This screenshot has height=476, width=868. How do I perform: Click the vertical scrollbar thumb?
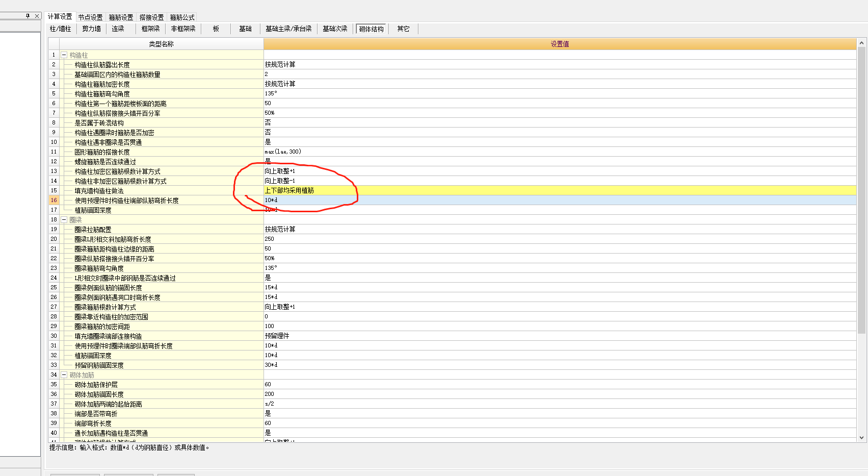coord(861,190)
